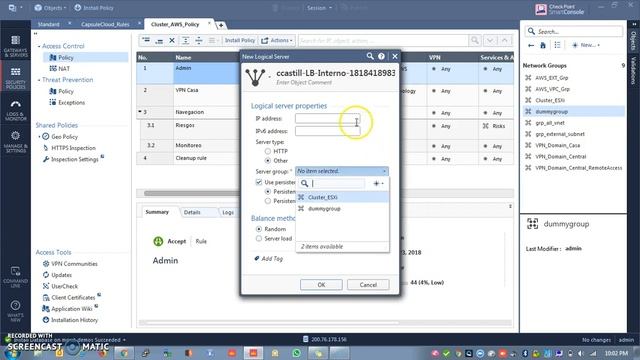Click Add Tag in dialog
640x360 pixels.
[269, 258]
